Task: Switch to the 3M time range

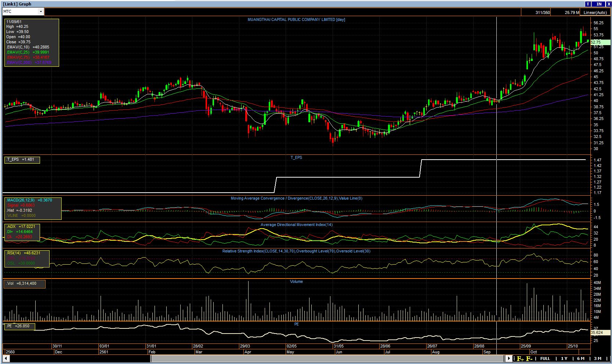Action: point(598,358)
